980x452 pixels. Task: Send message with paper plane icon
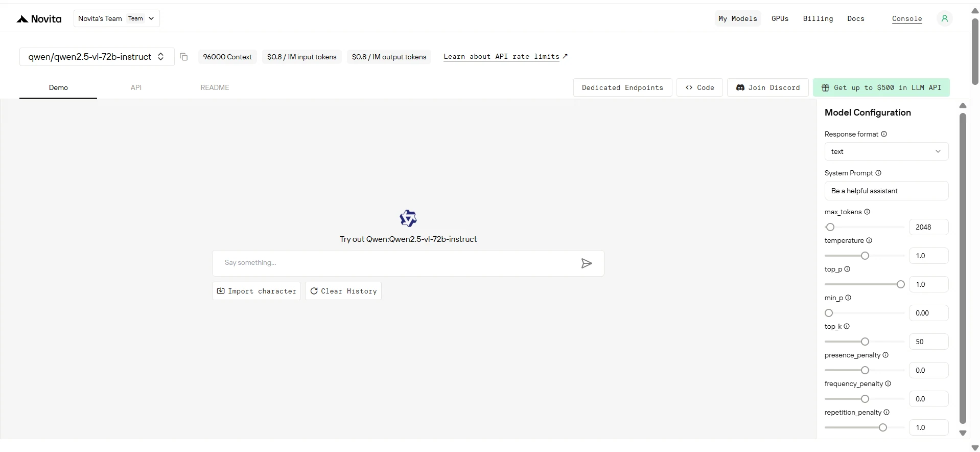coord(587,263)
